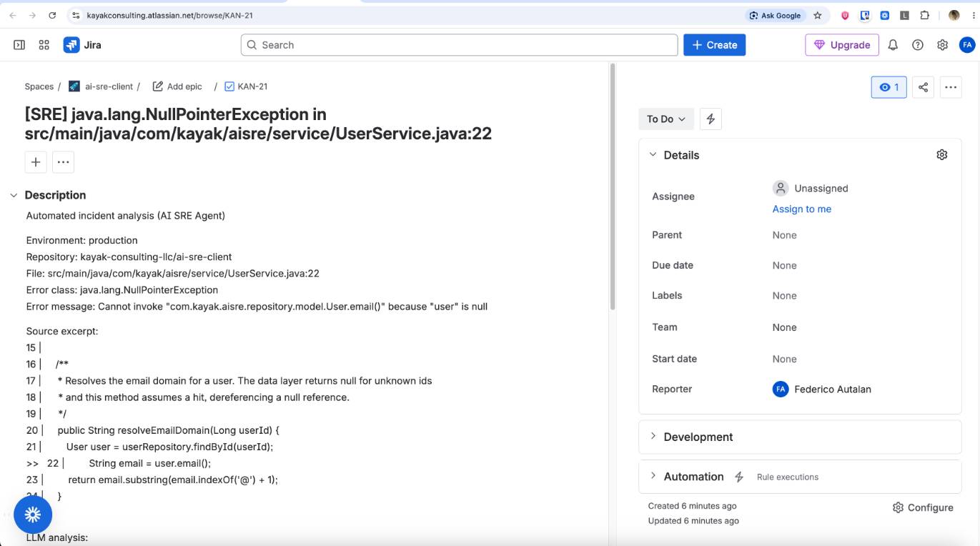Viewport: 980px width, 546px height.
Task: Click 'Rule executions' label
Action: tap(788, 477)
